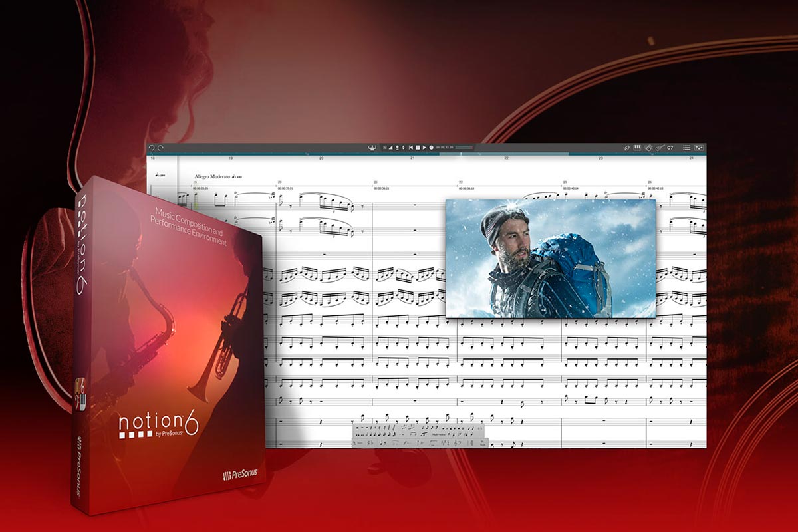This screenshot has height=532, width=798.
Task: Open the score setup list icon
Action: click(x=687, y=148)
